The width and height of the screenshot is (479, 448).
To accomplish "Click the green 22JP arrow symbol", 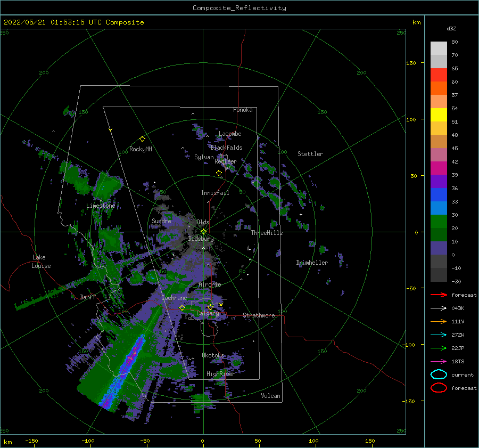I will point(439,348).
